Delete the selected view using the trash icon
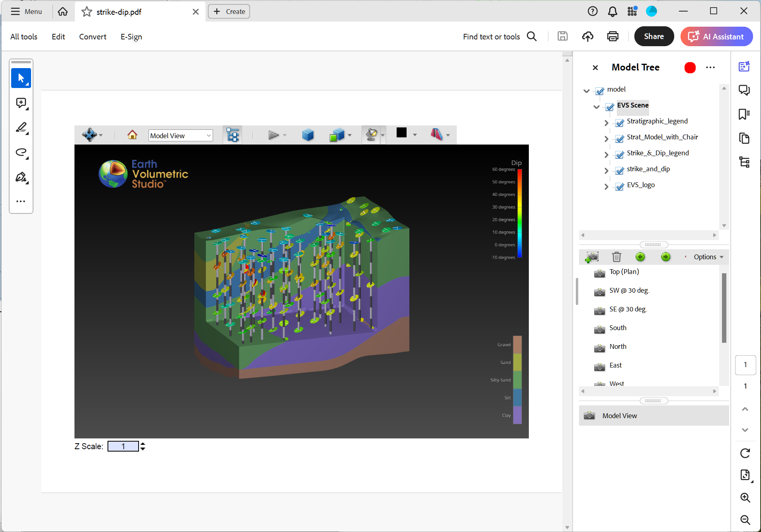 [616, 257]
